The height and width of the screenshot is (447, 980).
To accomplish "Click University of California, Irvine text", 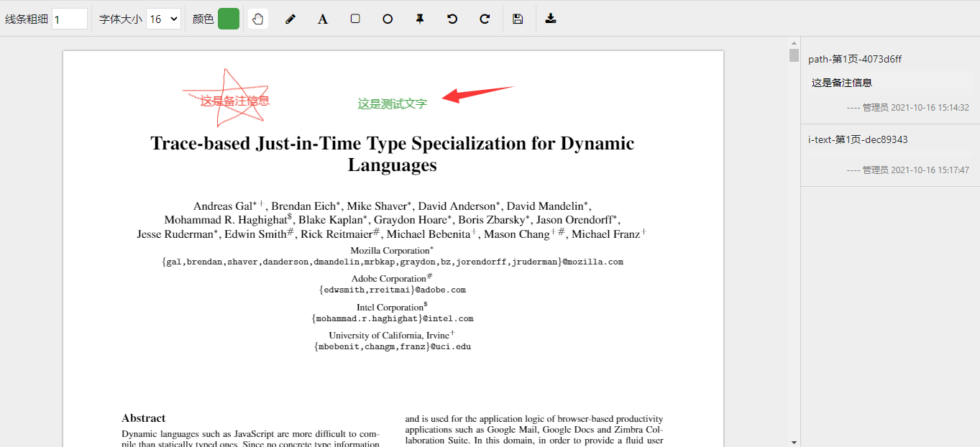I will (392, 335).
